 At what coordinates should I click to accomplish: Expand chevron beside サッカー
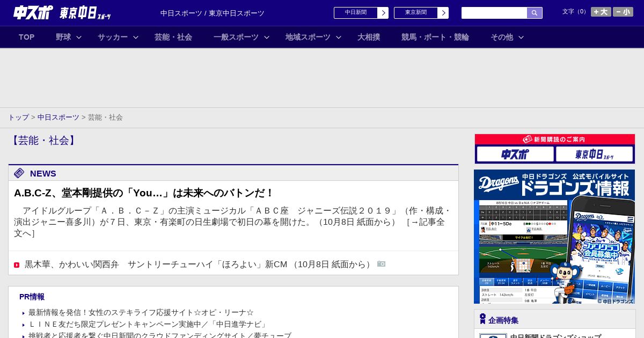pos(136,37)
